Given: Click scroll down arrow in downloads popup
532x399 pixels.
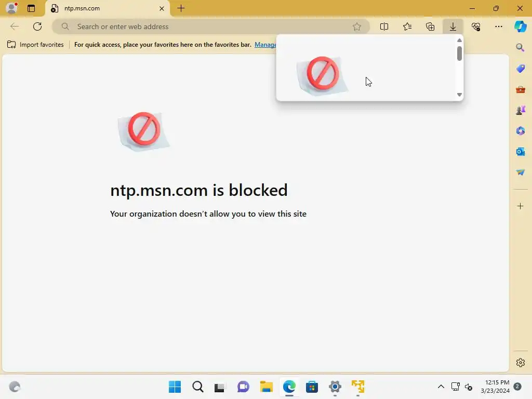Looking at the screenshot, I should [459, 95].
